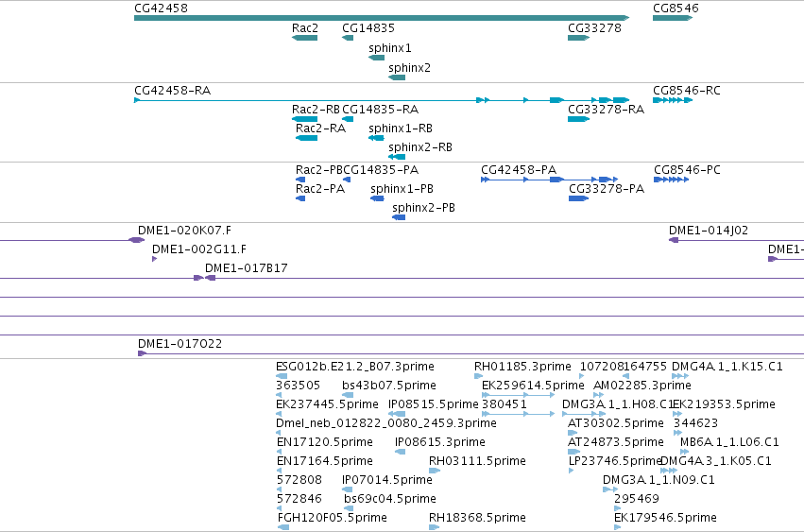Select the Rac2-PB protein label
This screenshot has height=532, width=804.
319,170
